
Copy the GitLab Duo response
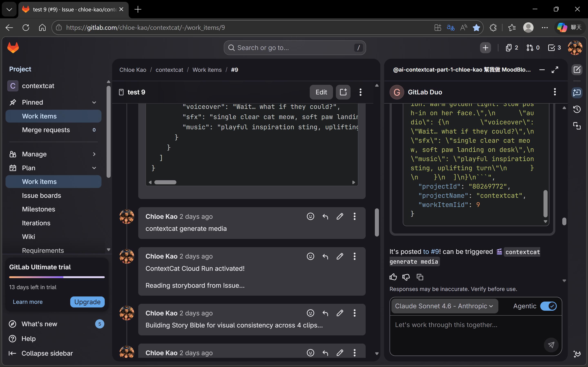(x=420, y=277)
